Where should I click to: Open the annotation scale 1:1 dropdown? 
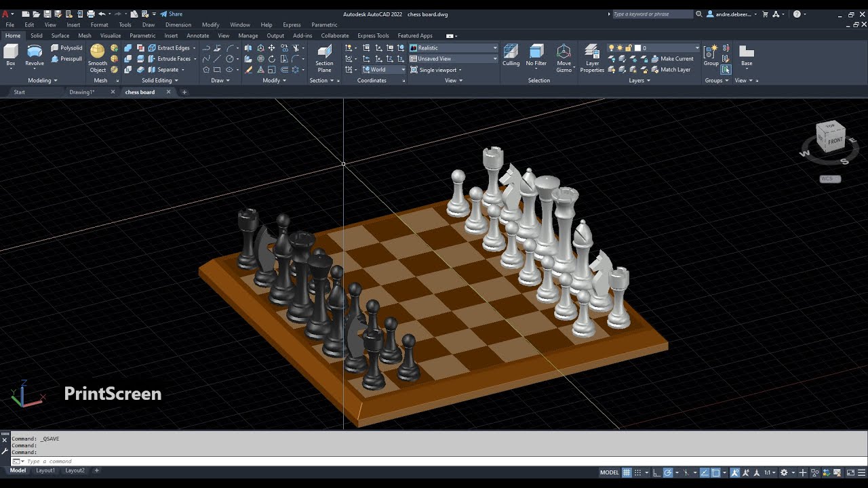tap(770, 472)
